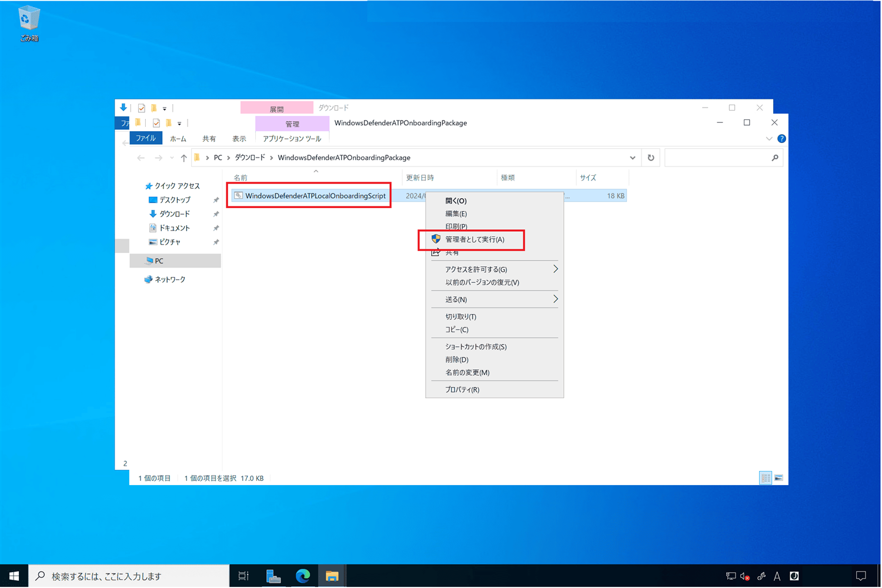The height and width of the screenshot is (588, 882).
Task: Go back using the front window's back arrow
Action: pos(141,158)
